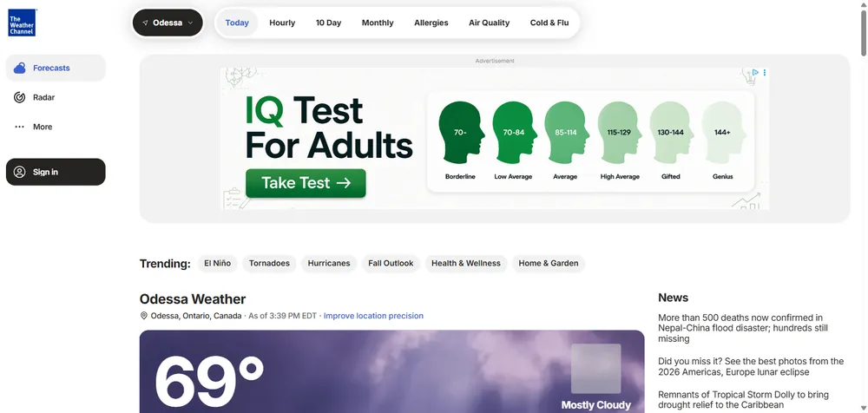Click the Radar circular icon
The height and width of the screenshot is (413, 868).
click(19, 97)
